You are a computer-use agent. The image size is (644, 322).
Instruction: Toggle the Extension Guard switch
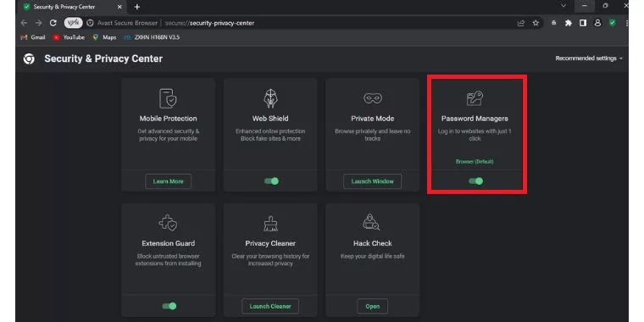(x=169, y=306)
